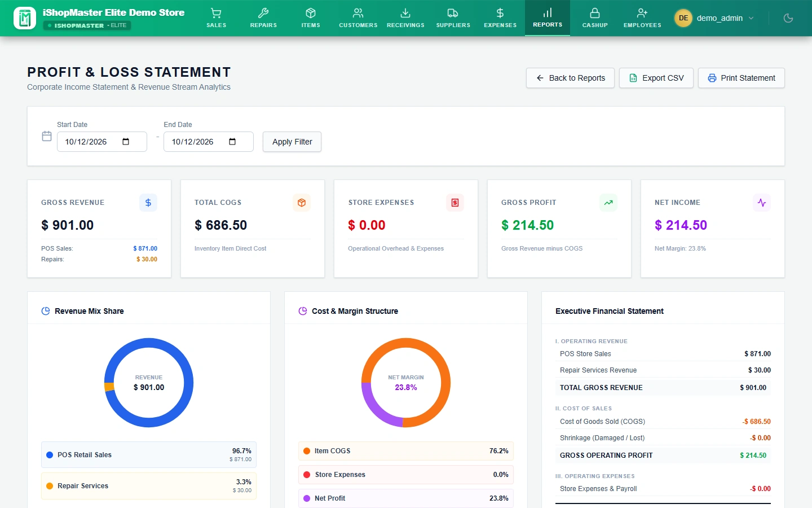Click the orange Repair Services legend dot
The width and height of the screenshot is (812, 508).
(x=50, y=486)
